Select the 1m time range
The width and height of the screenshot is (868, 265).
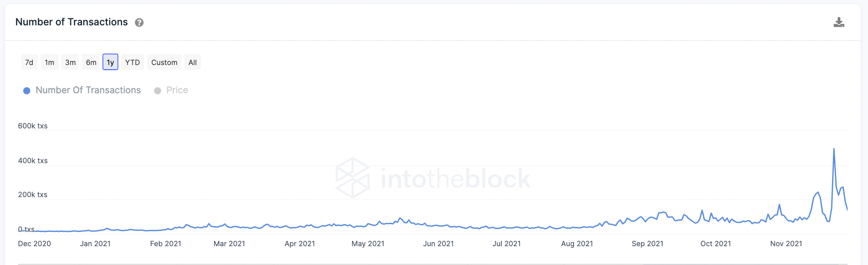[x=49, y=62]
